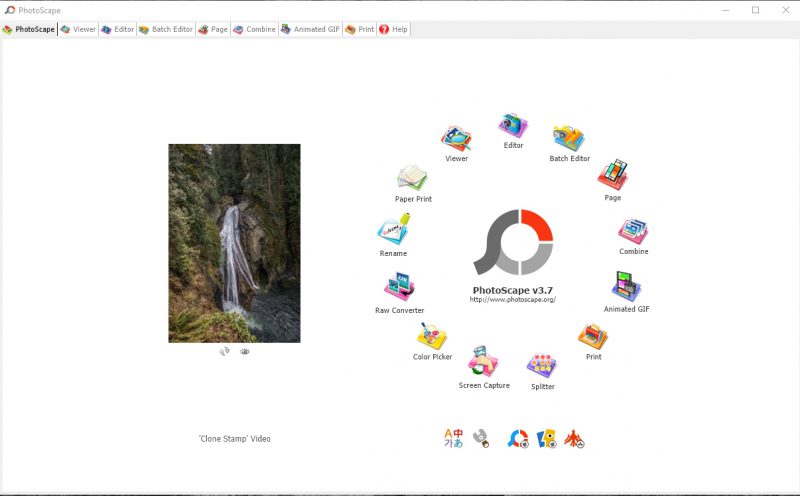The width and height of the screenshot is (800, 496).
Task: Launch the Animated GIF circle icon
Action: 626,287
